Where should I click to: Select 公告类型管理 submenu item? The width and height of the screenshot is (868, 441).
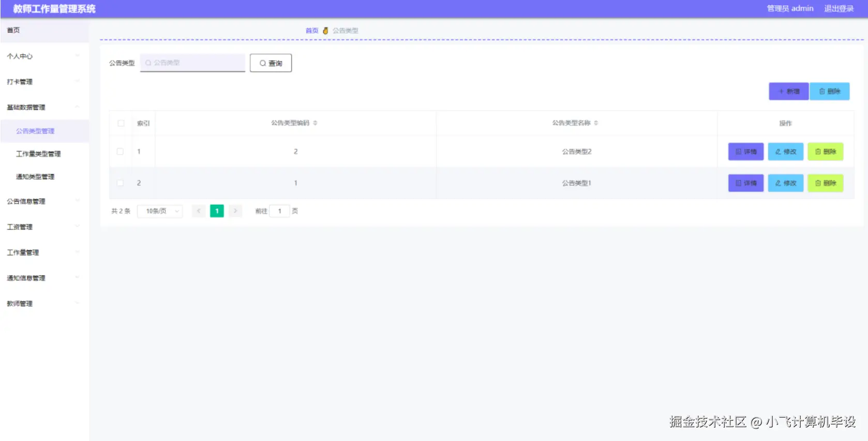[x=44, y=131]
